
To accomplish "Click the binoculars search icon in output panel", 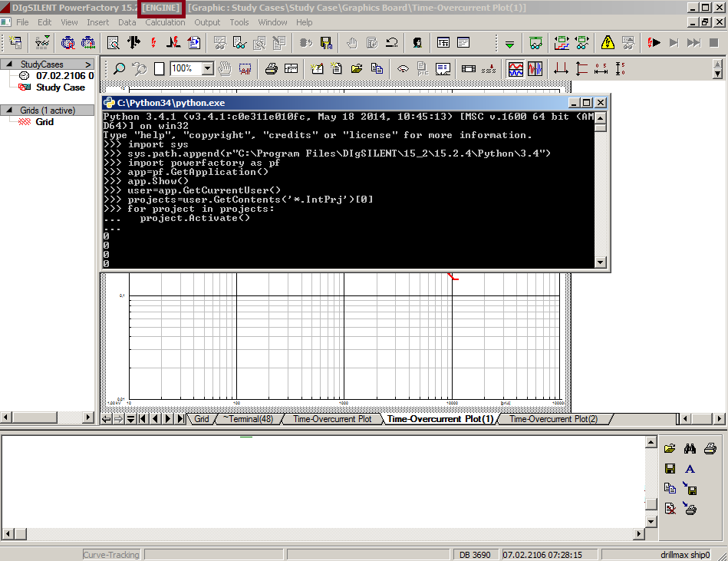I will tap(690, 448).
